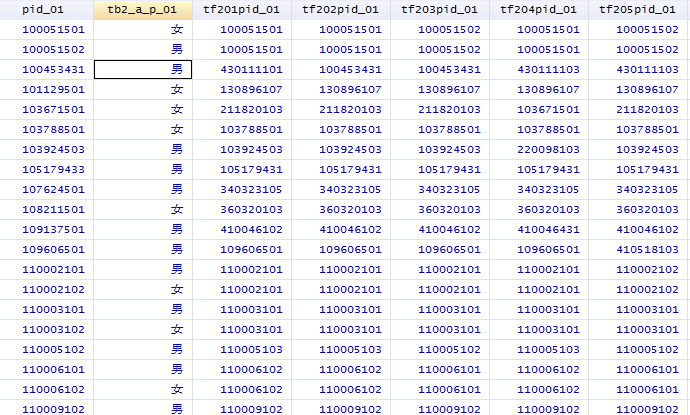Select pid_01 cell 103671501

tap(47, 110)
